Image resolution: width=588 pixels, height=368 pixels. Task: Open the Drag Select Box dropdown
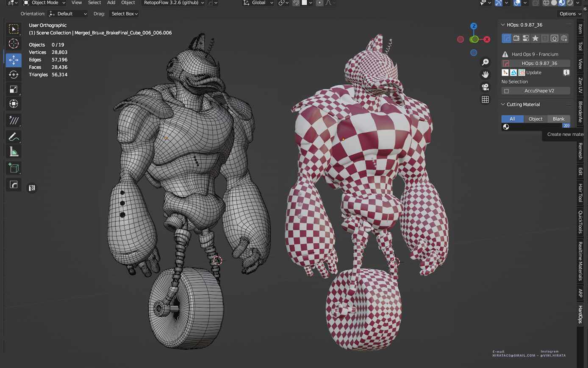[x=125, y=14]
